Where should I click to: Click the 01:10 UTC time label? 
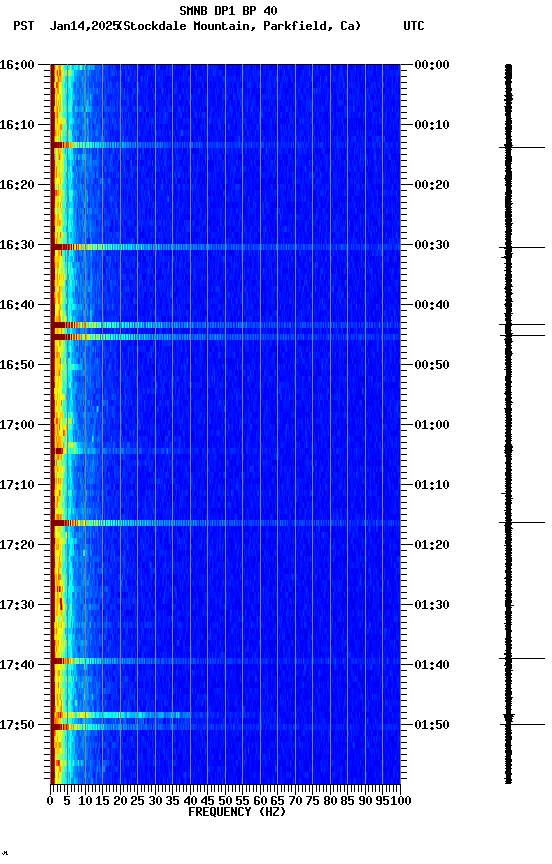(x=432, y=485)
